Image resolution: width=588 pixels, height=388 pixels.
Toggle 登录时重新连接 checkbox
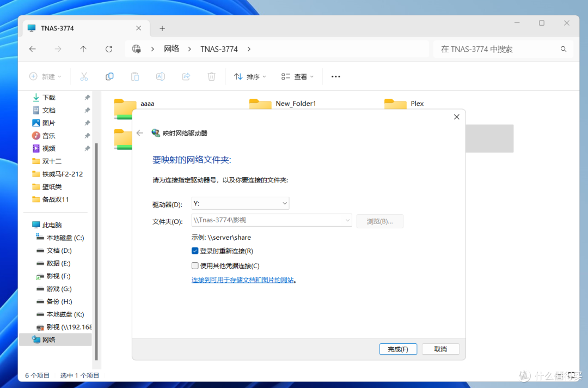click(195, 251)
